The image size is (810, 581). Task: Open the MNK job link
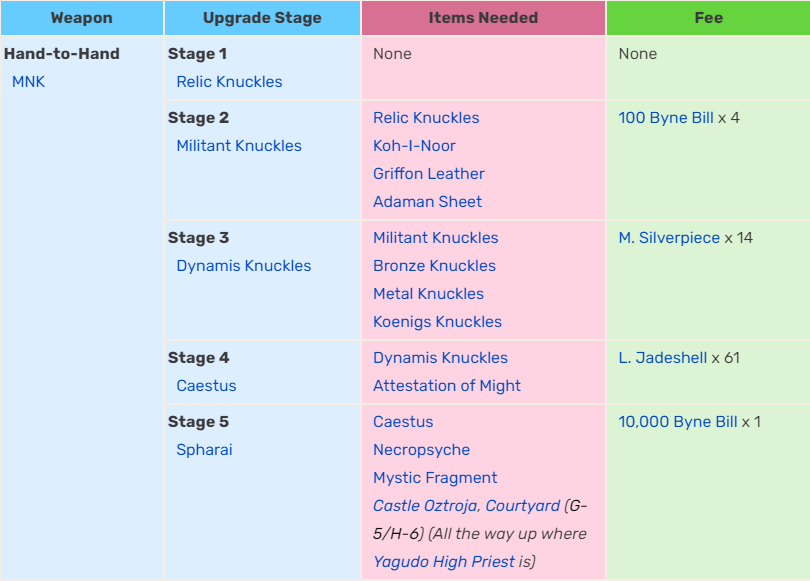click(x=28, y=82)
